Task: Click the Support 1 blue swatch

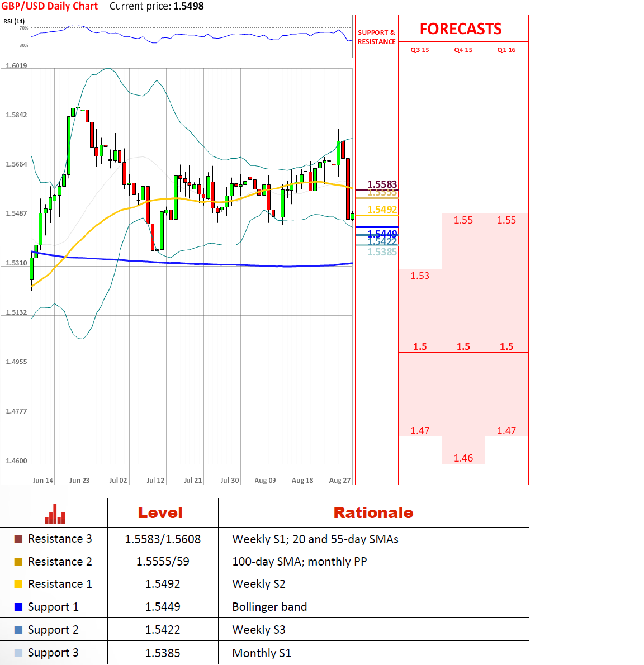Action: point(18,607)
